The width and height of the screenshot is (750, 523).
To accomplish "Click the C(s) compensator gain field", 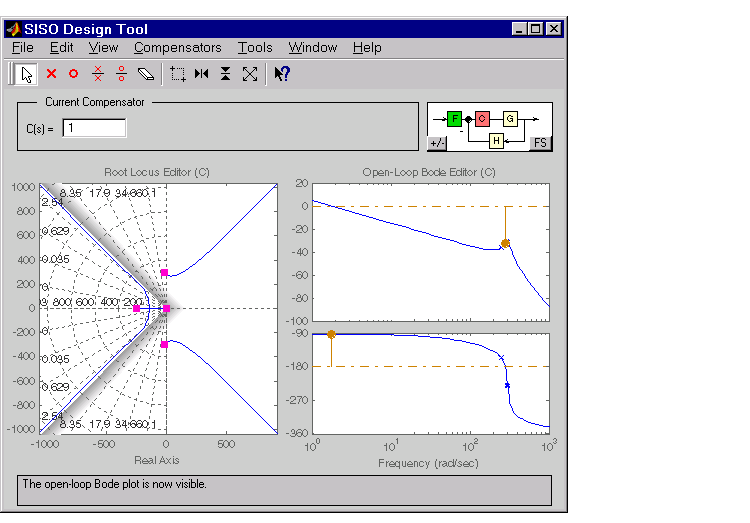I will [x=94, y=128].
